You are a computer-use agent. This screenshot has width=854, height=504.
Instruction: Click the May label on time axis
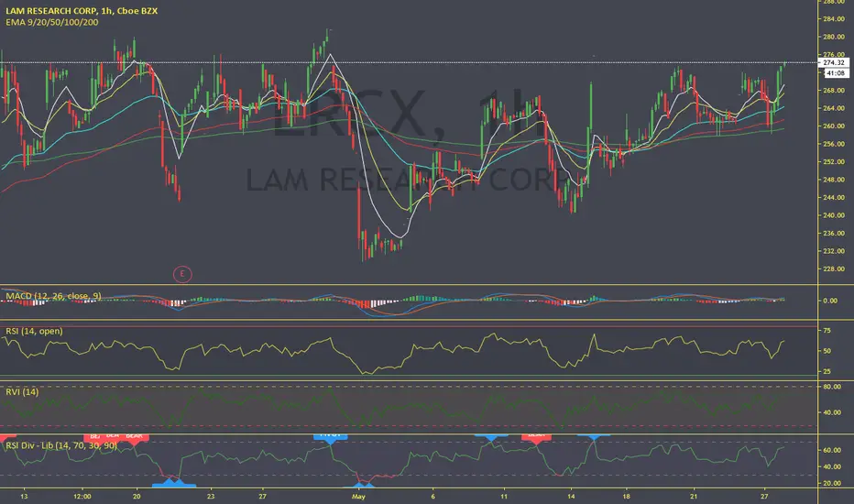tap(358, 497)
